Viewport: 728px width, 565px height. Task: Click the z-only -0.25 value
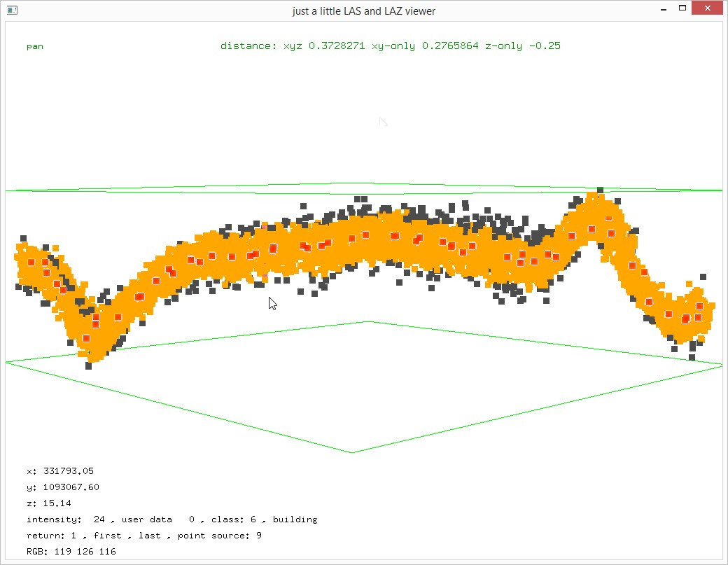(523, 46)
